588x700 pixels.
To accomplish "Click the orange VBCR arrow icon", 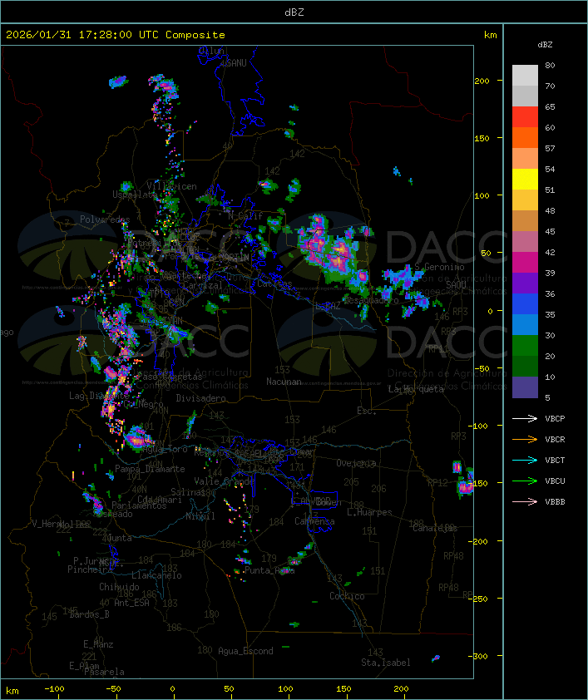I will click(526, 439).
